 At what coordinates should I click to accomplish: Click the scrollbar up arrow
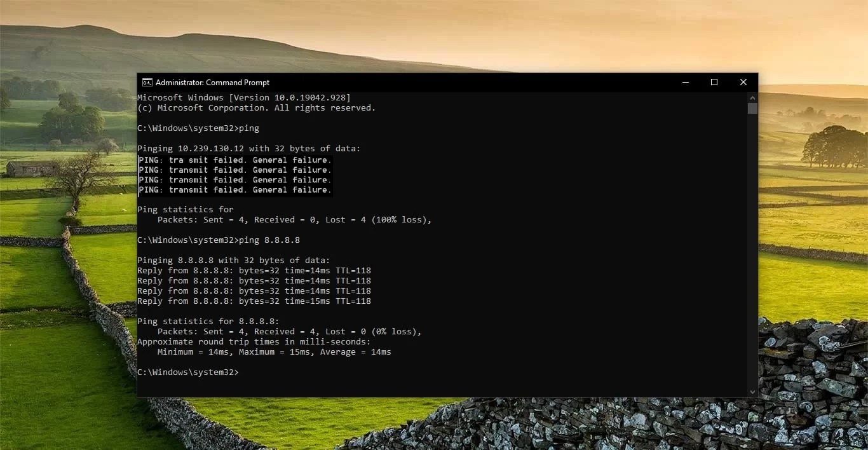click(x=752, y=97)
